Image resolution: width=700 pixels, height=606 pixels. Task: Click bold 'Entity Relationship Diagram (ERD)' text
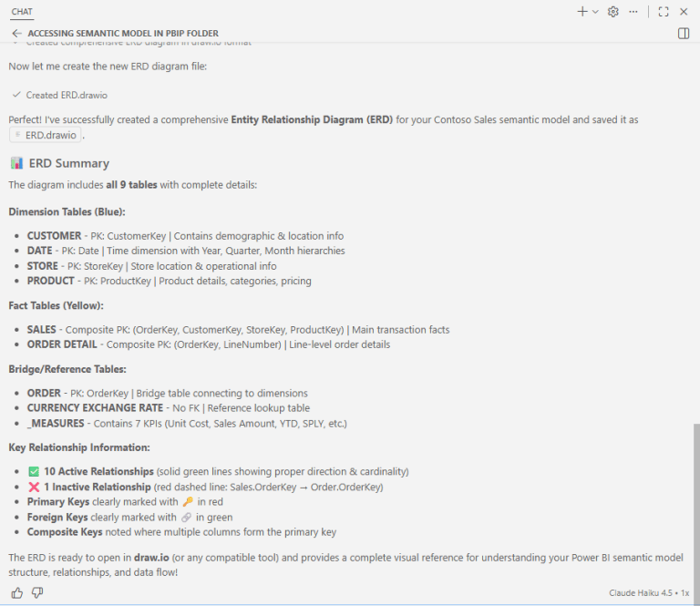(312, 119)
